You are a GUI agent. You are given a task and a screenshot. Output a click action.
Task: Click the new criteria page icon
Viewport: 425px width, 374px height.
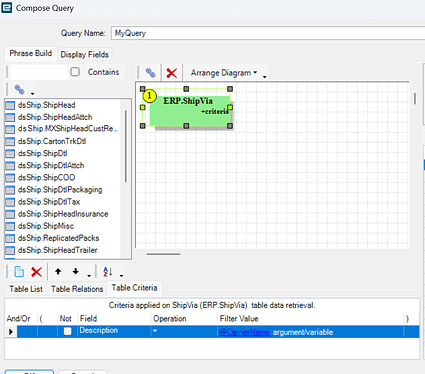click(x=19, y=272)
